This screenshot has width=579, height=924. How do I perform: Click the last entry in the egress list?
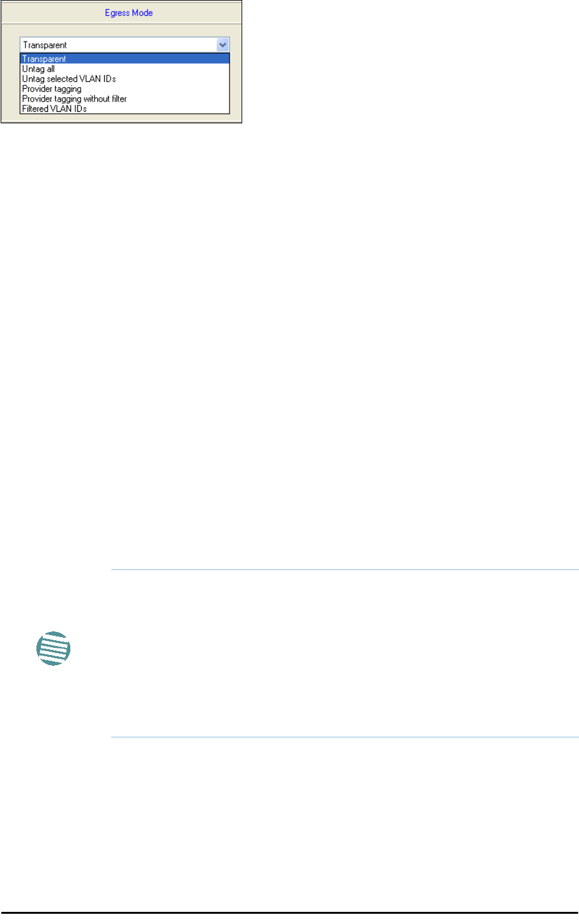(x=125, y=109)
